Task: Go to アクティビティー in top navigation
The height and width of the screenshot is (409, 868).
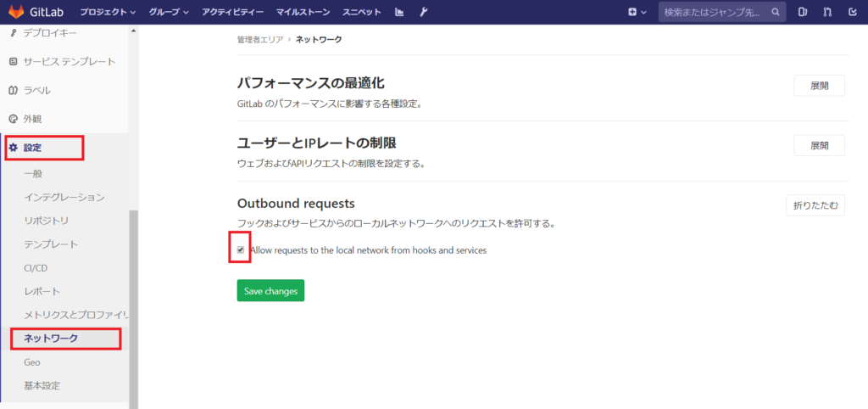Action: pos(232,12)
